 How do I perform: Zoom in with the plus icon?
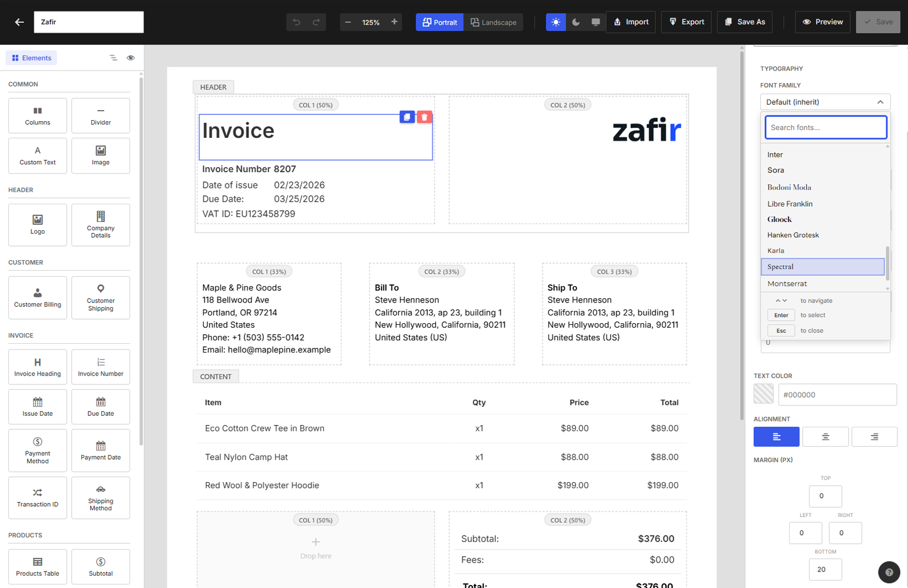394,22
